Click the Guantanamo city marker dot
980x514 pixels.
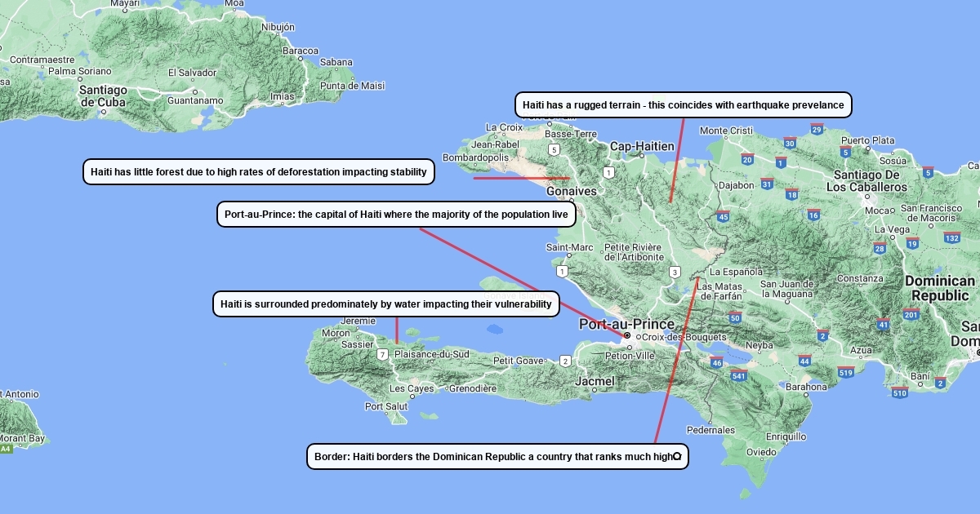(194, 91)
